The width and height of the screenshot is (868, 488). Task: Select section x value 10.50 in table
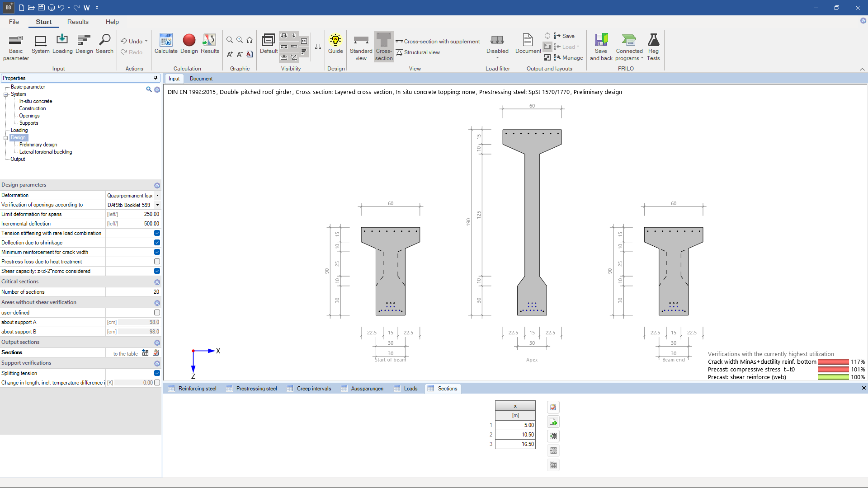pyautogui.click(x=515, y=434)
